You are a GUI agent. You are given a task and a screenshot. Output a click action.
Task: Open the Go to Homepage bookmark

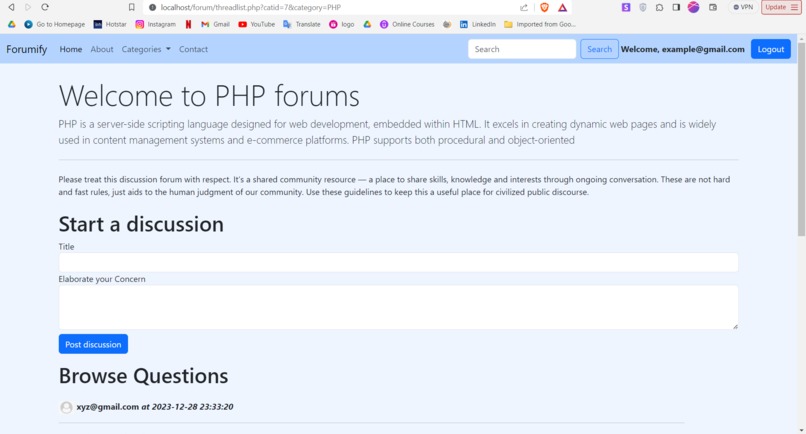pyautogui.click(x=54, y=24)
